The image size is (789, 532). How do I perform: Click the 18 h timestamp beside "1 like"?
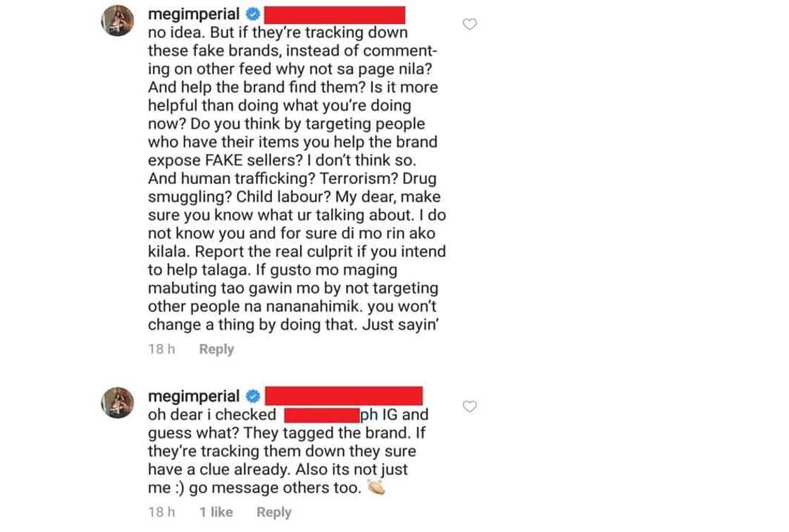[x=161, y=512]
